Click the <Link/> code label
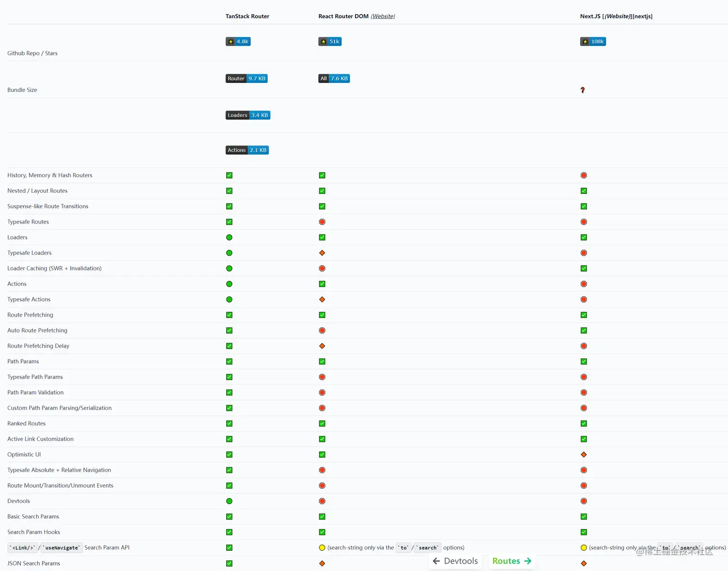The height and width of the screenshot is (571, 728). pos(22,548)
